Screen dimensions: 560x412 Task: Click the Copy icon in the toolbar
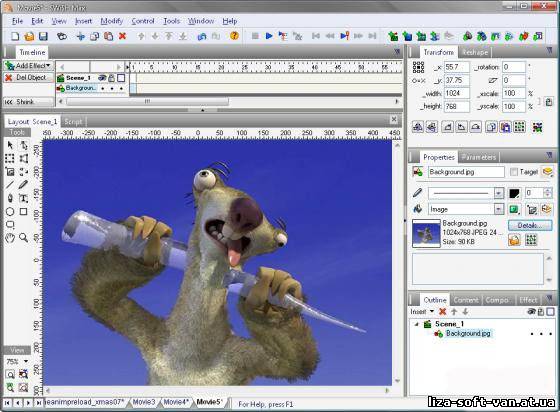click(x=95, y=36)
